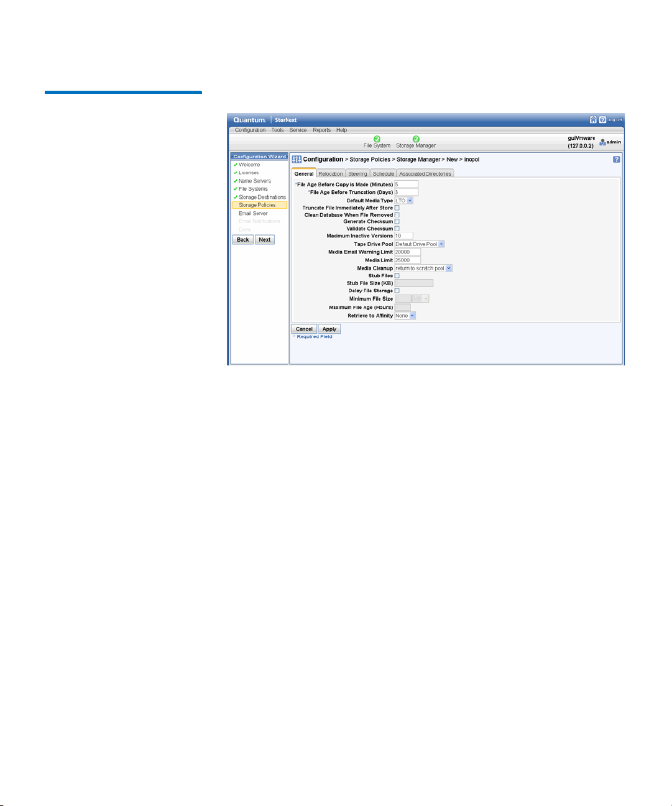This screenshot has width=672, height=806.
Task: Click the wizard Back button
Action: [243, 239]
